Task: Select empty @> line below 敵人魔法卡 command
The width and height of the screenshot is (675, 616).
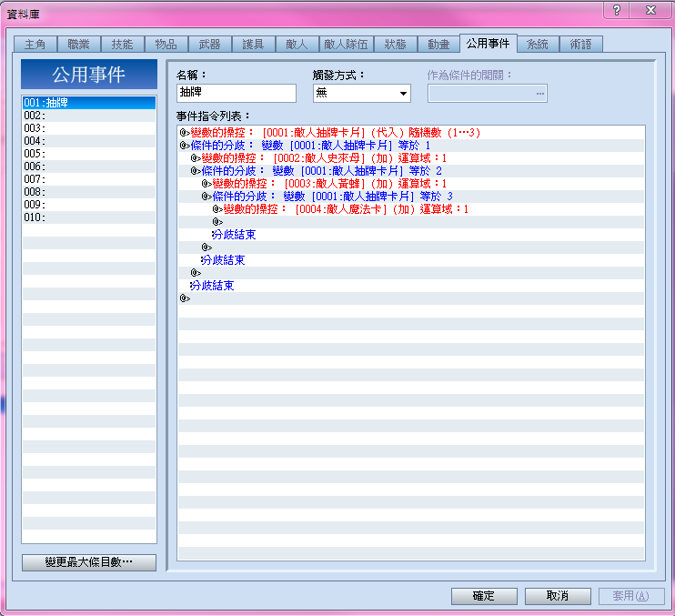Action: pyautogui.click(x=411, y=221)
